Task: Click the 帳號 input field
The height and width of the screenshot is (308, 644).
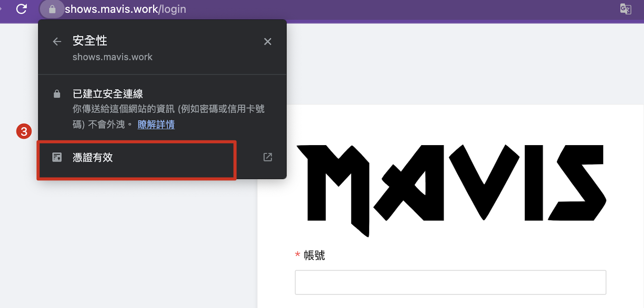Action: click(x=450, y=282)
